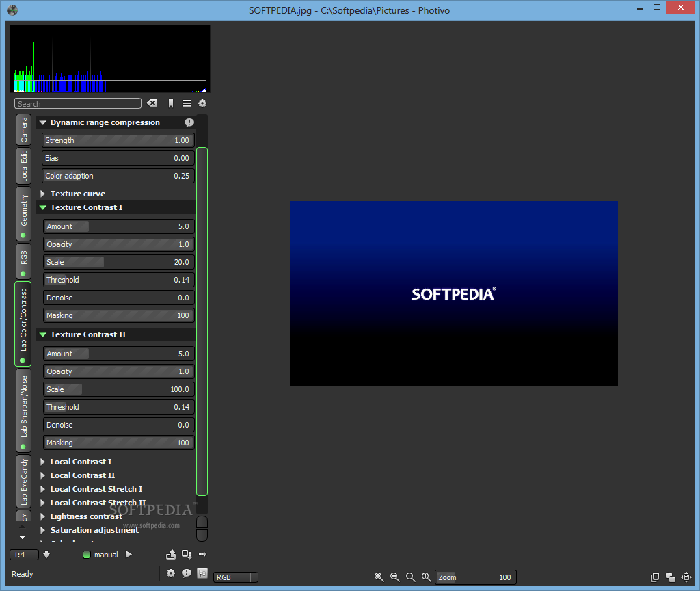Adjust Texture Contrast I Amount slider
The height and width of the screenshot is (591, 700).
119,226
